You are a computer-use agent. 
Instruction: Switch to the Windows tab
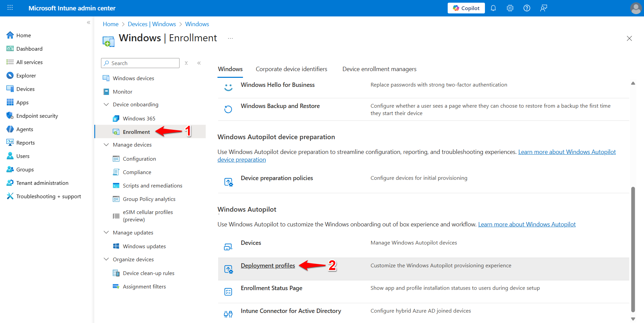(230, 69)
